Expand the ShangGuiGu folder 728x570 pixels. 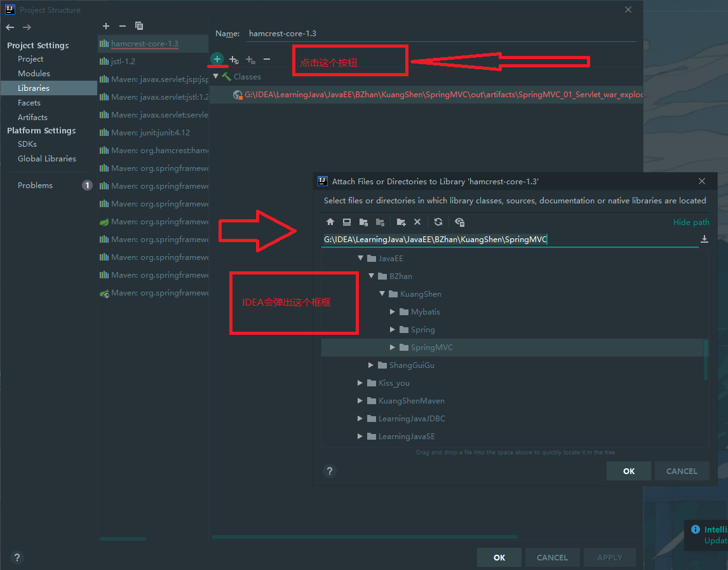click(370, 365)
